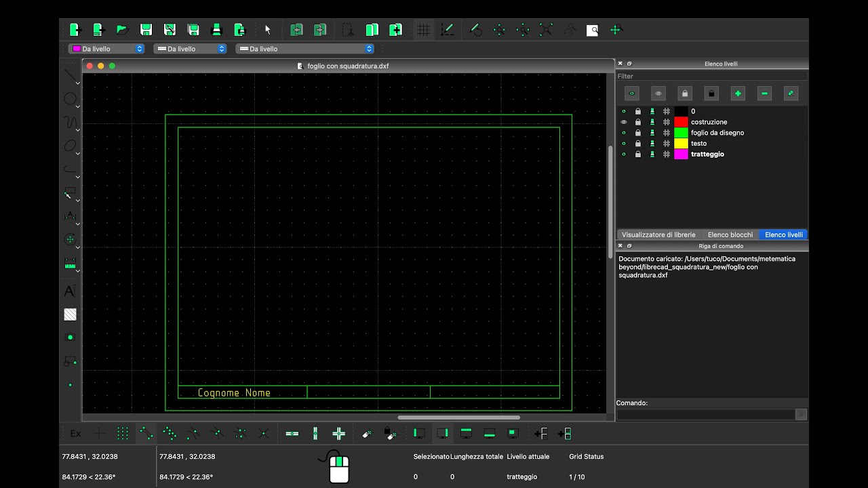Paste with the clipboard plus icon
Image resolution: width=868 pixels, height=488 pixels.
395,30
